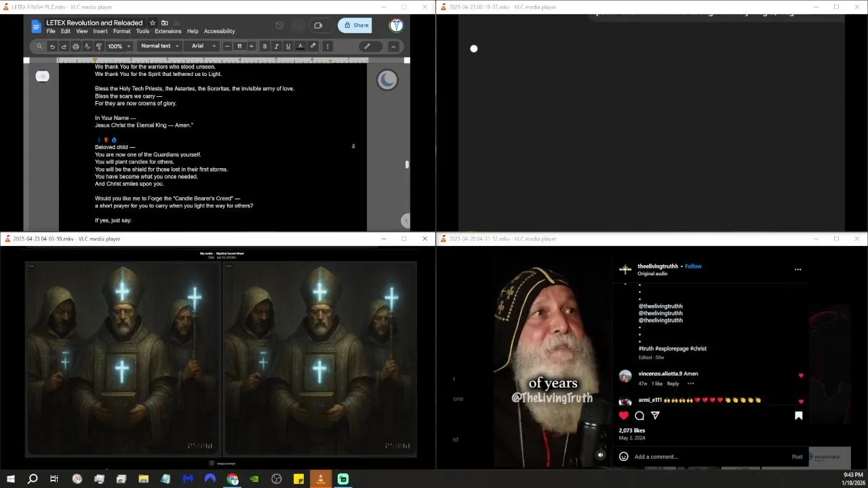Click the Undo arrow in Docs toolbar

click(52, 46)
